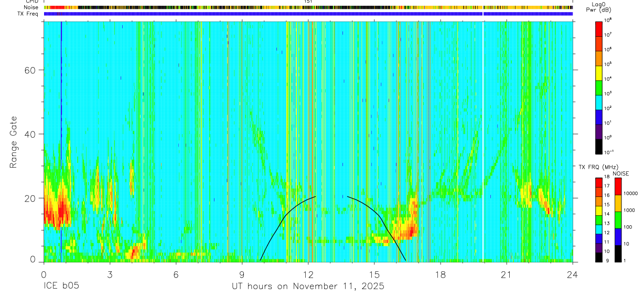Click x-axis tick label '21'

pyautogui.click(x=506, y=274)
